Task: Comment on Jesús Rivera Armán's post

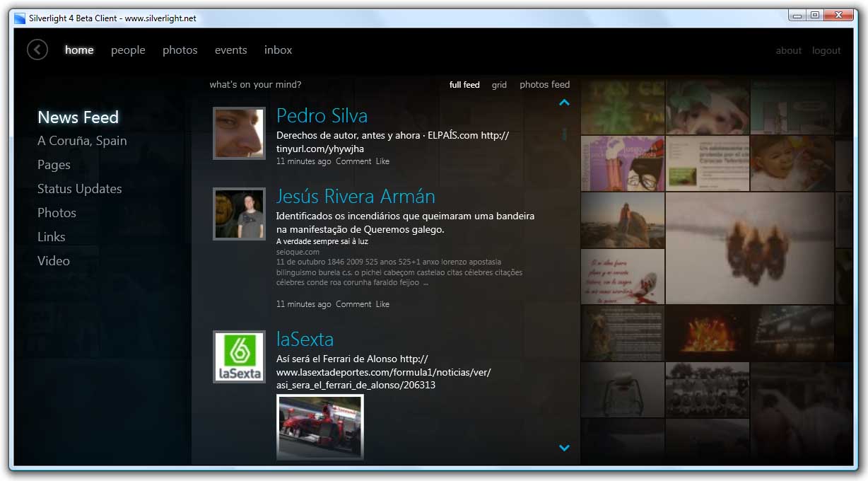Action: pos(353,304)
